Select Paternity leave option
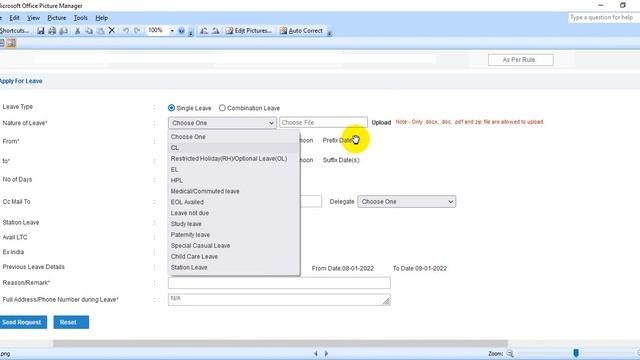Image resolution: width=640 pixels, height=360 pixels. [234, 235]
